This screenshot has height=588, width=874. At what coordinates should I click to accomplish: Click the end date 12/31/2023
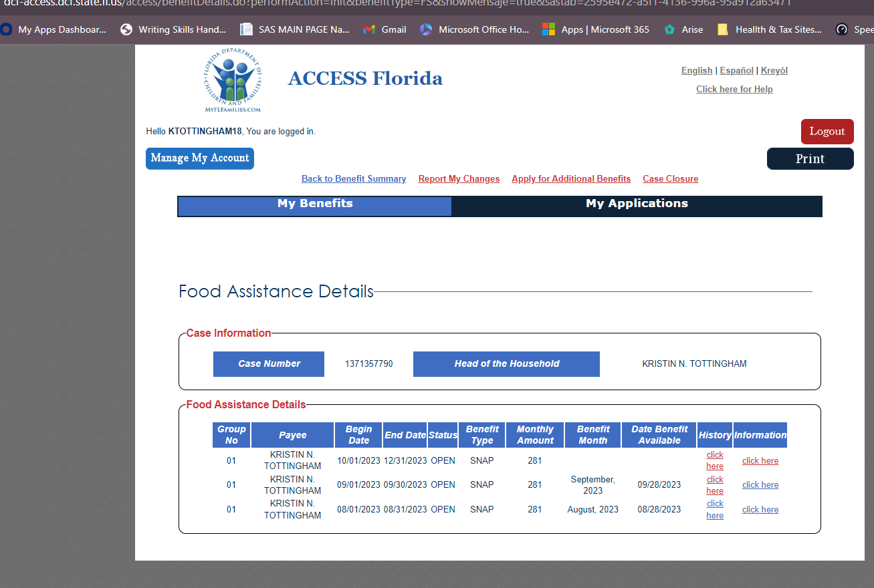tap(405, 461)
